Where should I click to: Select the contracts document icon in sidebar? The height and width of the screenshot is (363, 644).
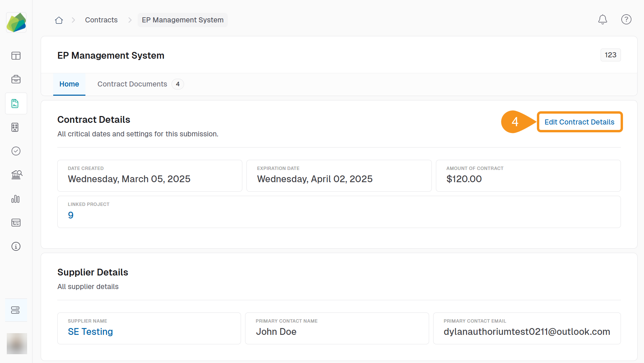(16, 103)
